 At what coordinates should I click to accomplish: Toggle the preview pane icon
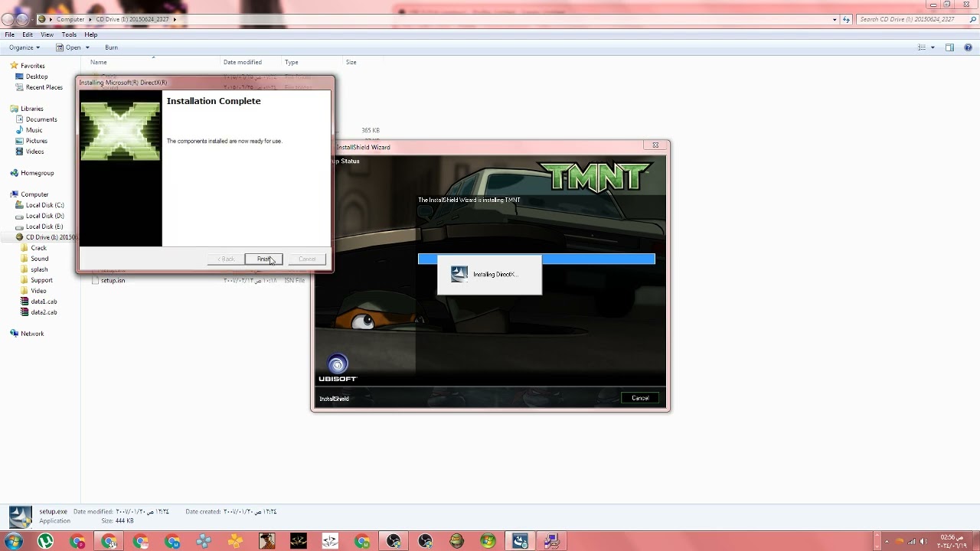pos(949,47)
